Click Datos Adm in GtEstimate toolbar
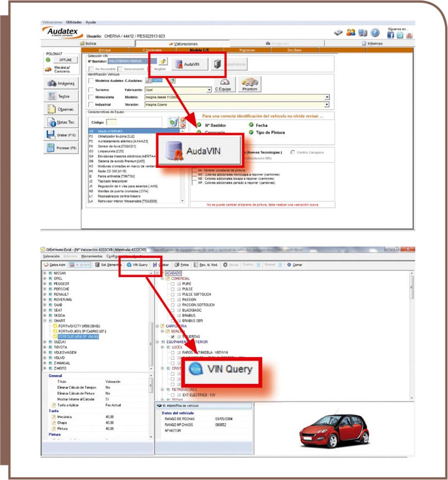This screenshot has height=480, width=448. pyautogui.click(x=55, y=265)
